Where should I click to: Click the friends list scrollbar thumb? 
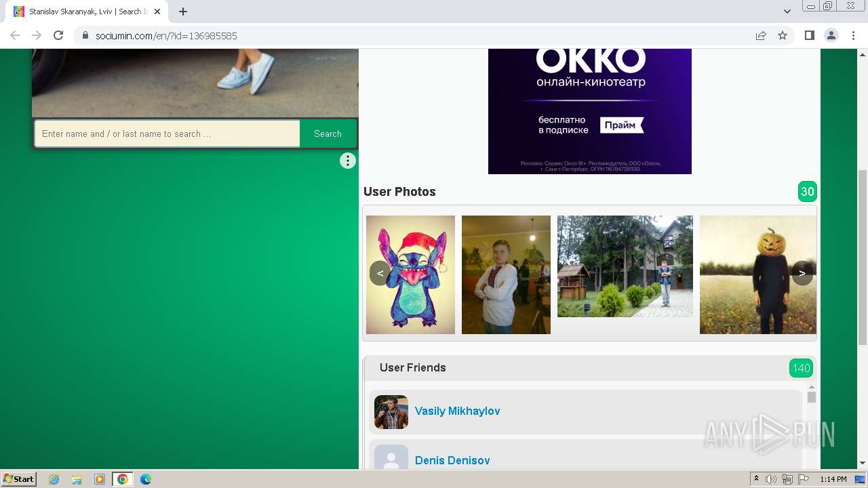[x=811, y=397]
